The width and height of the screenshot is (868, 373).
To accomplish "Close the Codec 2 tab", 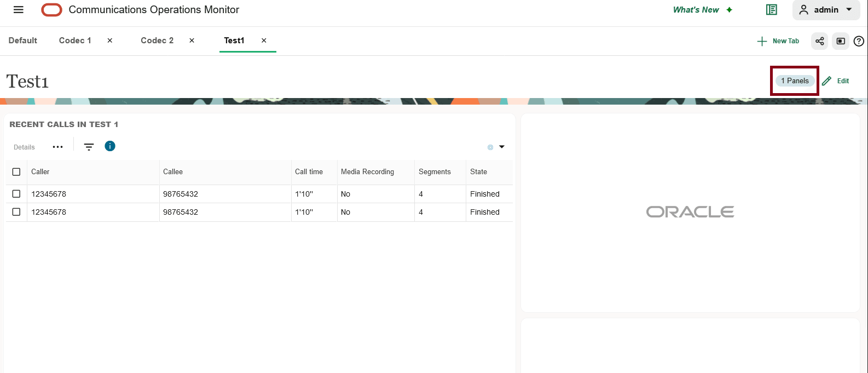I will coord(192,41).
